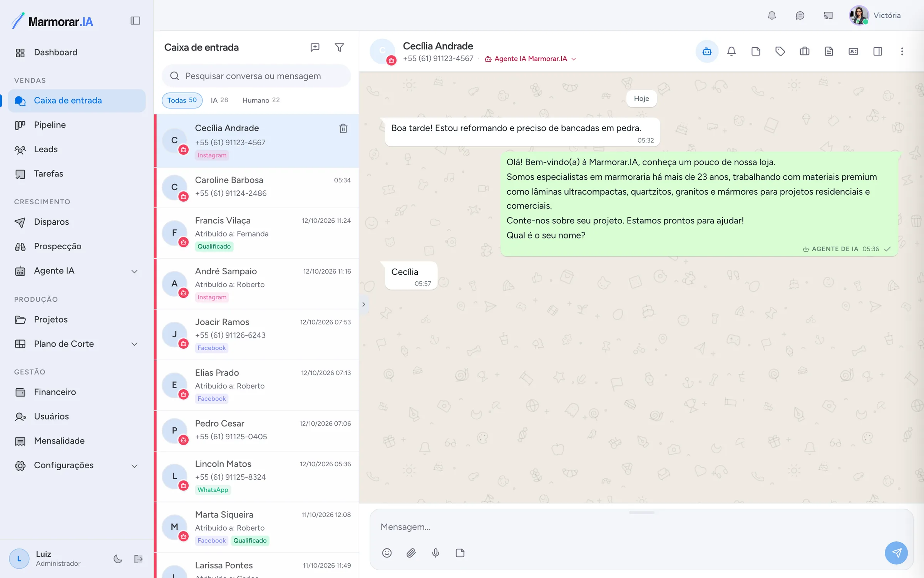The width and height of the screenshot is (924, 578).
Task: Start a new conversation in Caixa de entrada
Action: (315, 47)
